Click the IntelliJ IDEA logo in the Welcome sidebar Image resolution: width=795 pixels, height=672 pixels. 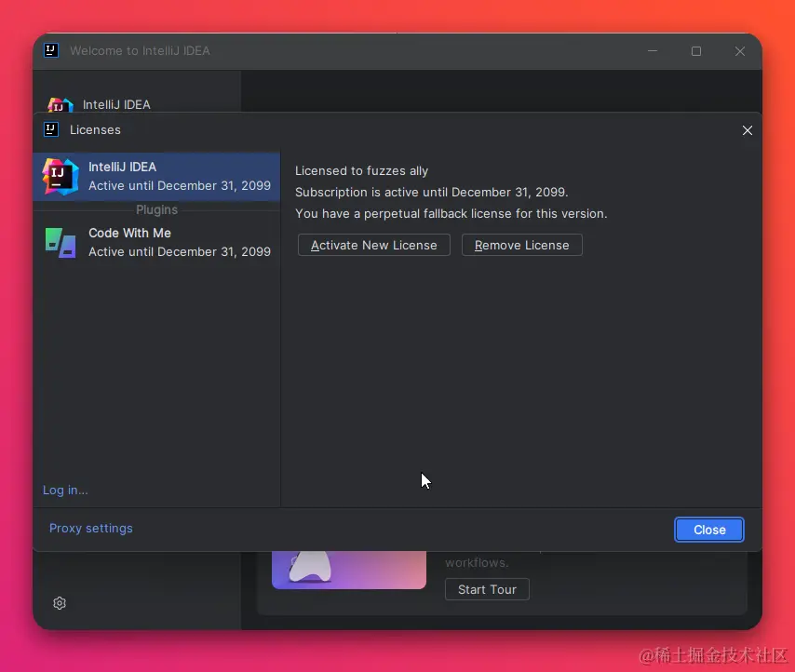pyautogui.click(x=61, y=105)
